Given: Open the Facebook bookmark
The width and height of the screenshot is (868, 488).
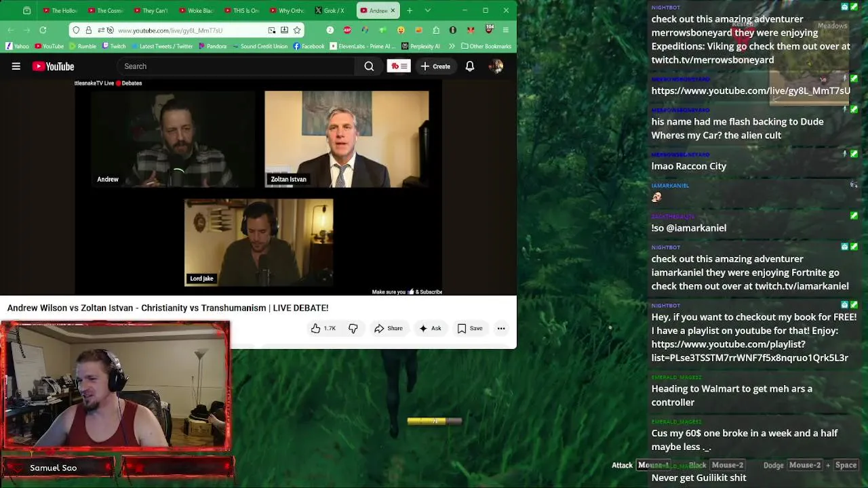Looking at the screenshot, I should [309, 46].
